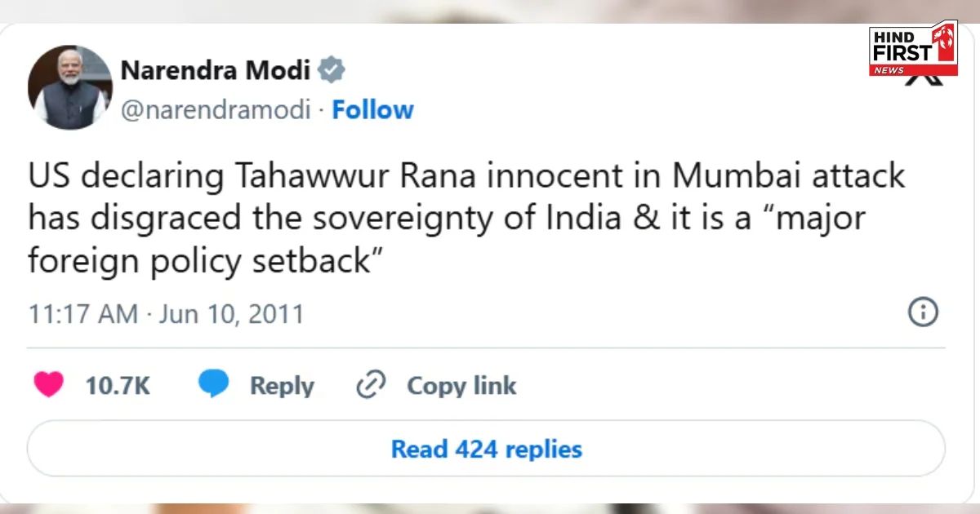The image size is (980, 514).
Task: Click the @narendramodi handle
Action: 216,110
